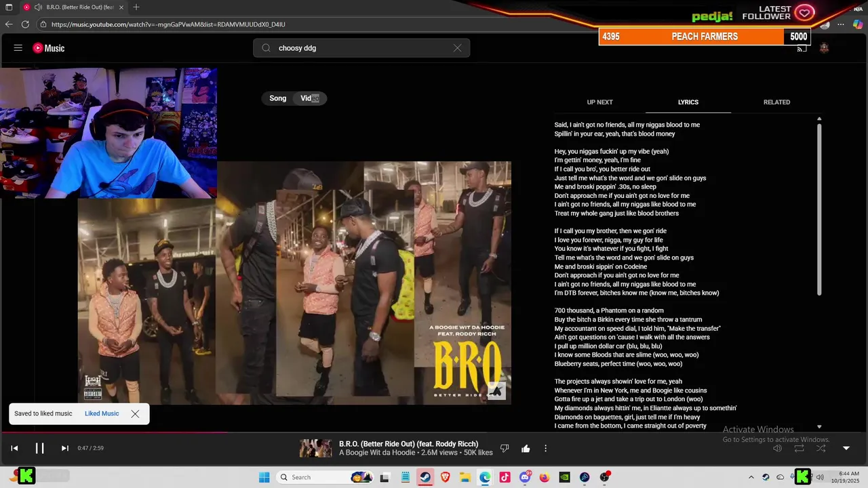The image size is (868, 488).
Task: Open Firefox from the taskbar
Action: (x=545, y=477)
